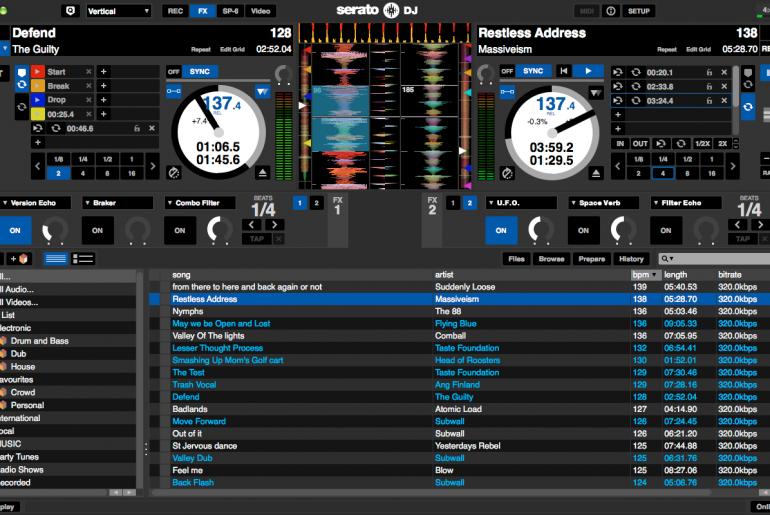Adjust the Combo Filter effect depth knob

coord(217,230)
